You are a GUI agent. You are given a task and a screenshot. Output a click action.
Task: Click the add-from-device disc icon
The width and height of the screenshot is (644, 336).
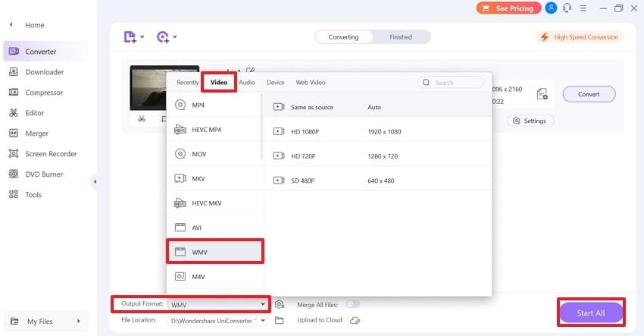[x=163, y=37]
